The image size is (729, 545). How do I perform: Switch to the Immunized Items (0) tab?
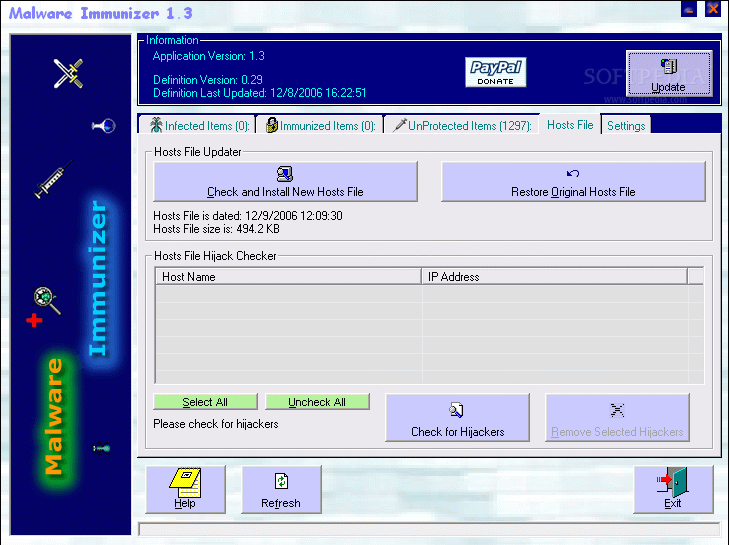coord(320,126)
